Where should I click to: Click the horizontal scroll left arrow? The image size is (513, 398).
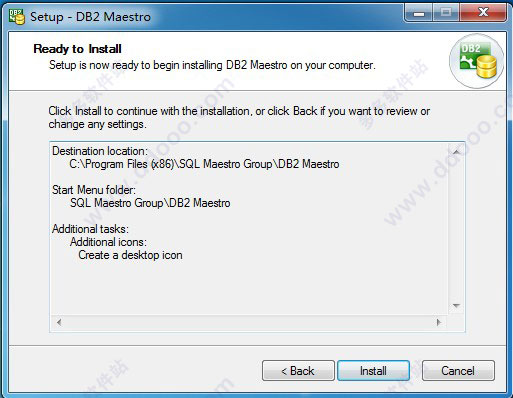59,322
